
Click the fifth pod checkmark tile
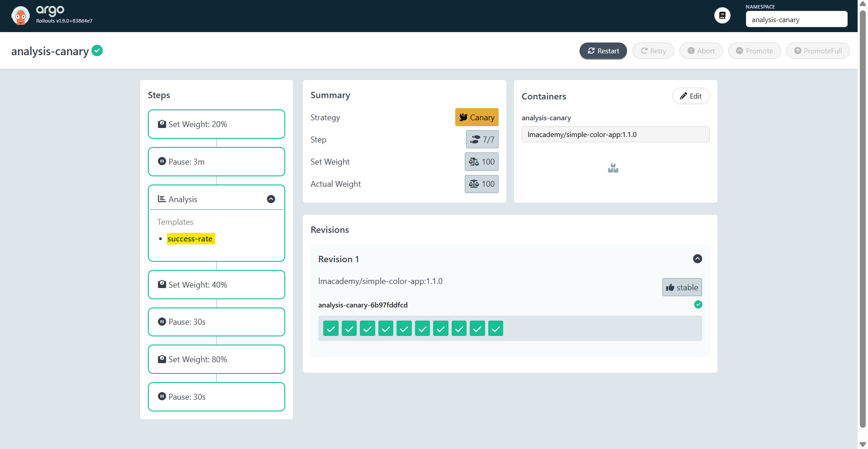click(404, 328)
